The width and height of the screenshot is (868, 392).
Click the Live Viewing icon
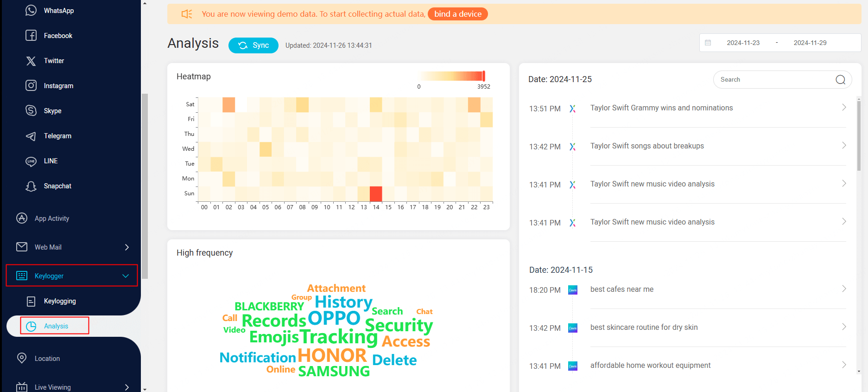(22, 387)
